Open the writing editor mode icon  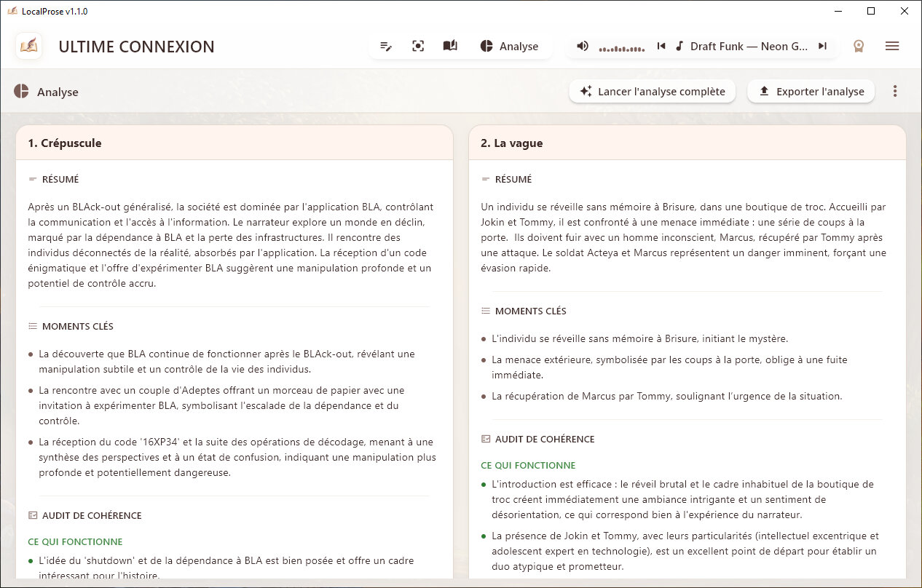[386, 47]
